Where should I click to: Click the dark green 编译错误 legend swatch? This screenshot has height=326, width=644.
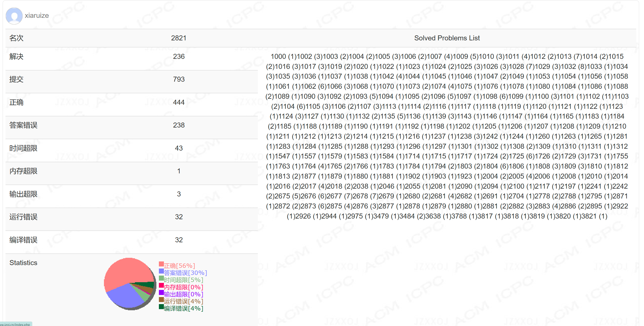point(161,307)
